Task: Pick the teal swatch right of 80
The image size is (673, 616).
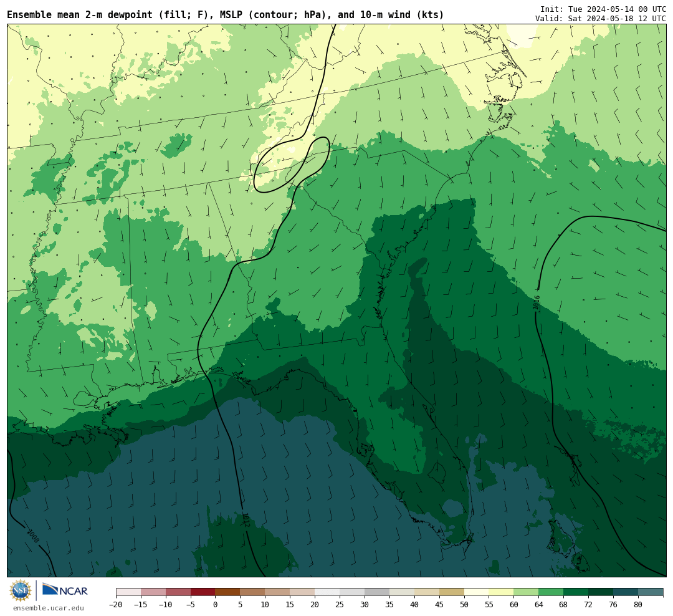Action: (651, 592)
